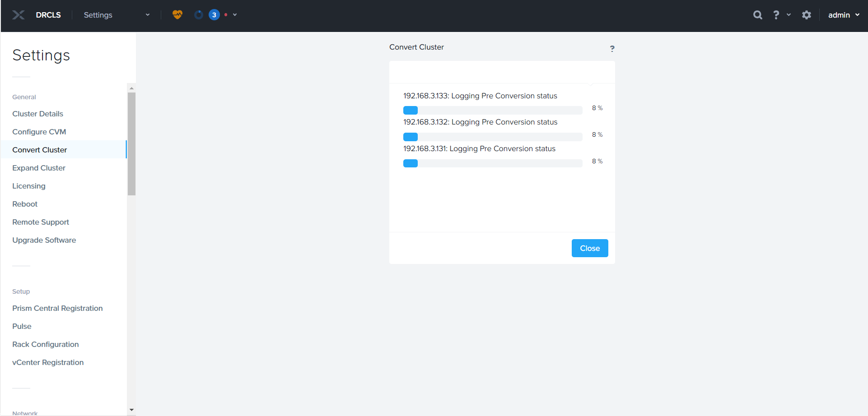Click the Convert Cluster help question mark
Image resolution: width=868 pixels, height=416 pixels.
pyautogui.click(x=612, y=48)
